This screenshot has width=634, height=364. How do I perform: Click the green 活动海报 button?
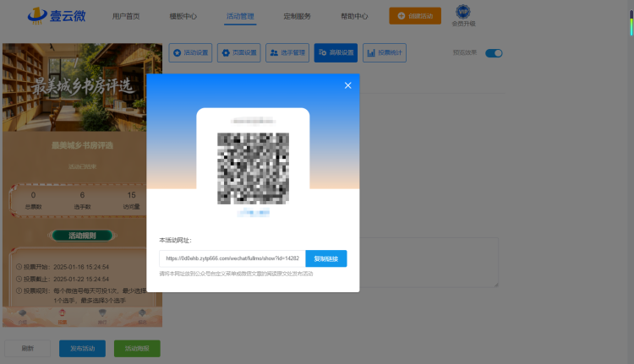(x=137, y=348)
